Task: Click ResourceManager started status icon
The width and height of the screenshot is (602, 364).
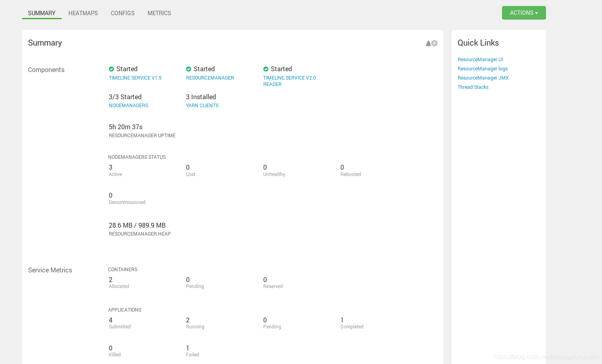Action: [x=189, y=69]
